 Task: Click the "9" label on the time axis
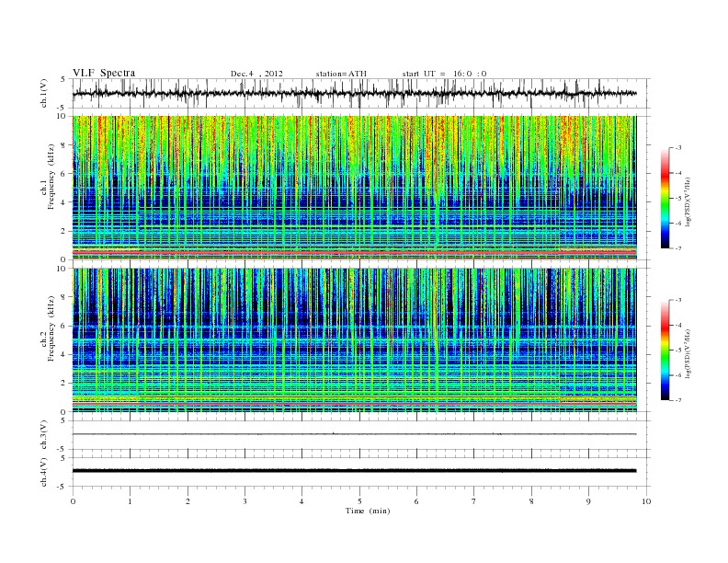pyautogui.click(x=588, y=501)
